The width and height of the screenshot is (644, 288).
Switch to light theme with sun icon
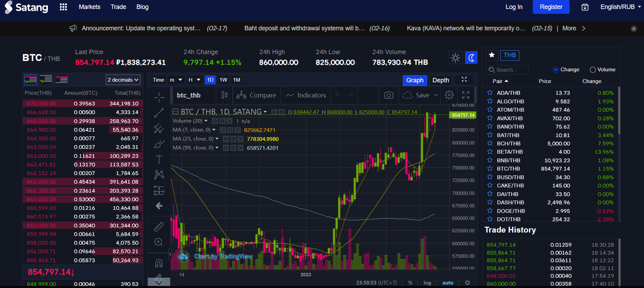click(455, 58)
